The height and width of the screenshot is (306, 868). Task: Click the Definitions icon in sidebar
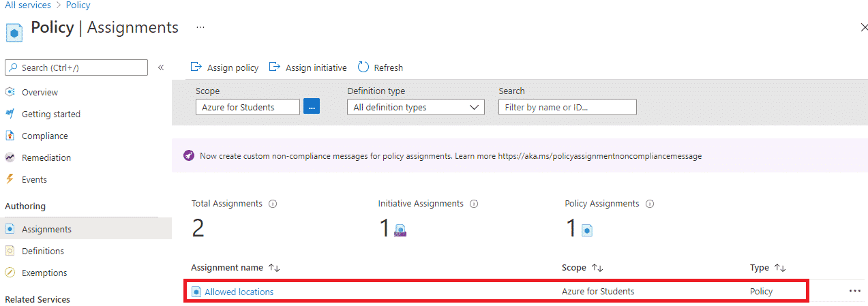10,251
